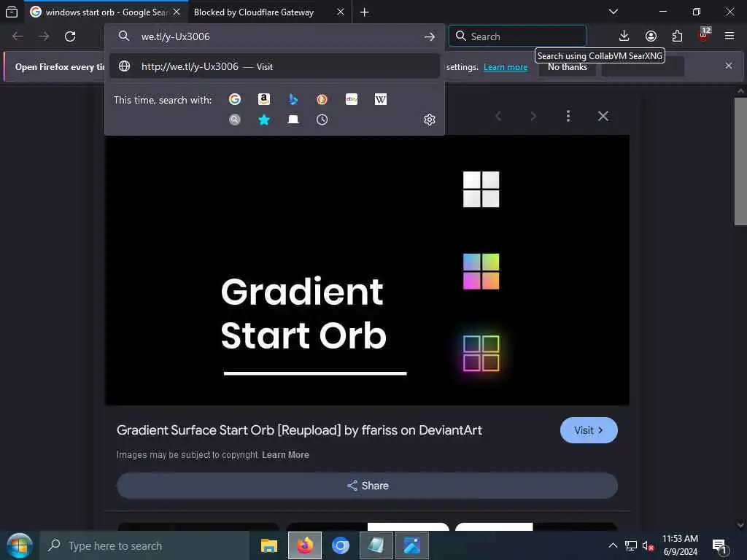Search in History using clock icon
This screenshot has width=747, height=560.
[x=322, y=120]
